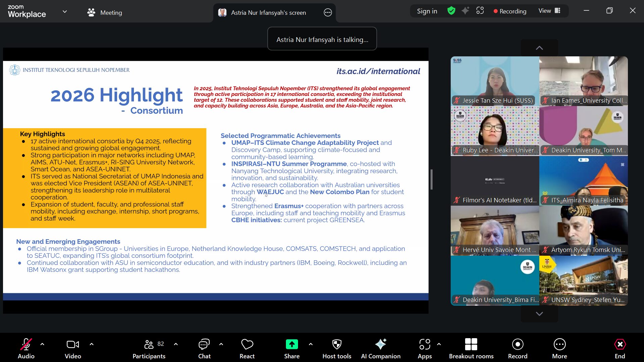
Task: Expand audio options arrow next to Audio
Action: click(42, 344)
